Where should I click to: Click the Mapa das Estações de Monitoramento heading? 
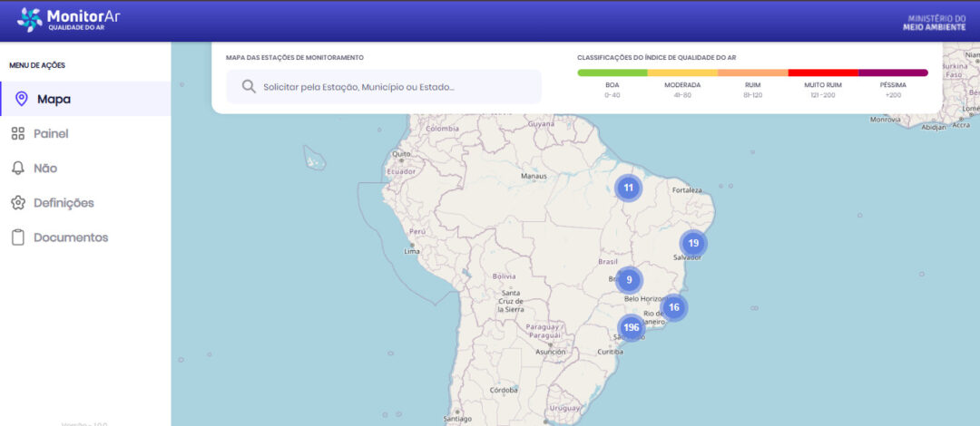coord(294,57)
